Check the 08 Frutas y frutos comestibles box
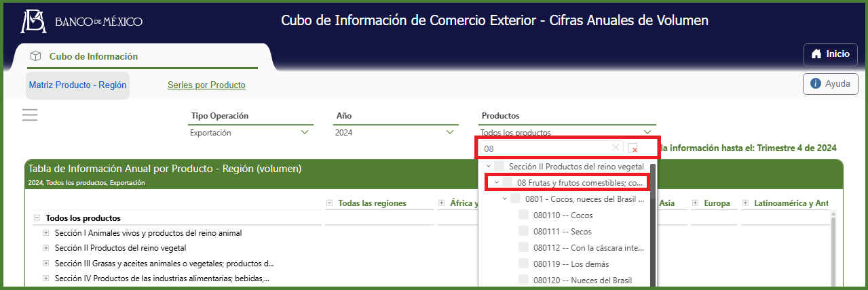This screenshot has width=868, height=290. [x=507, y=182]
